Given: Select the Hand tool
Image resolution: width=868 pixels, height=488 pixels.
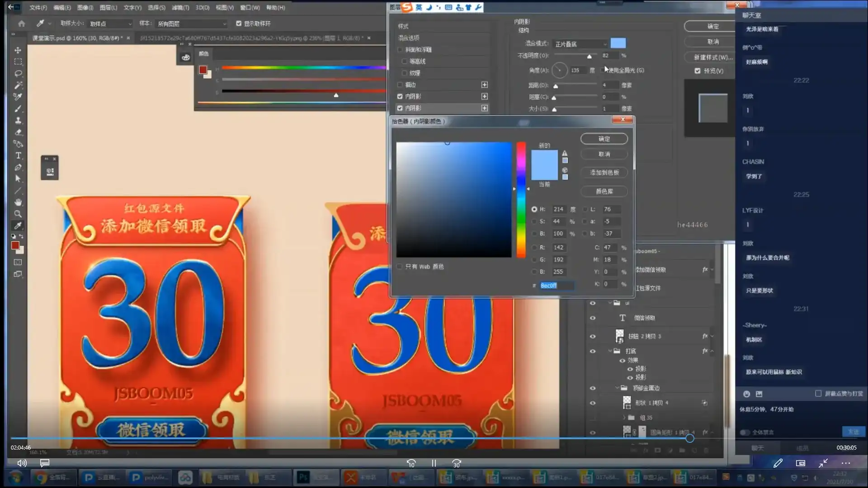Looking at the screenshot, I should 18,202.
